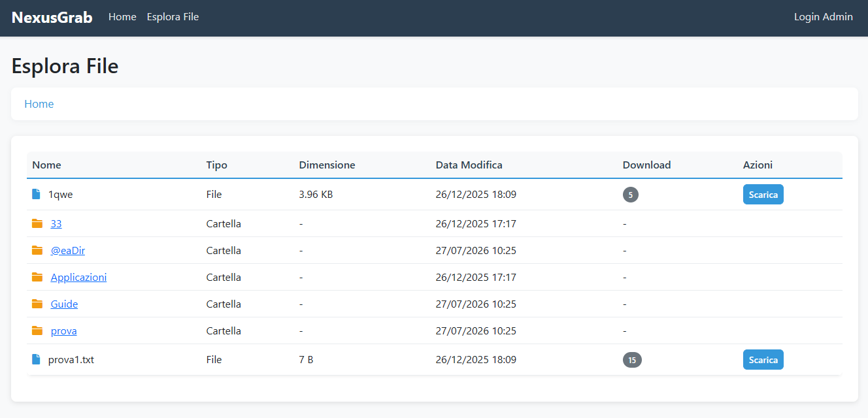Screen dimensions: 868x418
Task: Download the 1qwe file with Scarica
Action: pos(763,195)
